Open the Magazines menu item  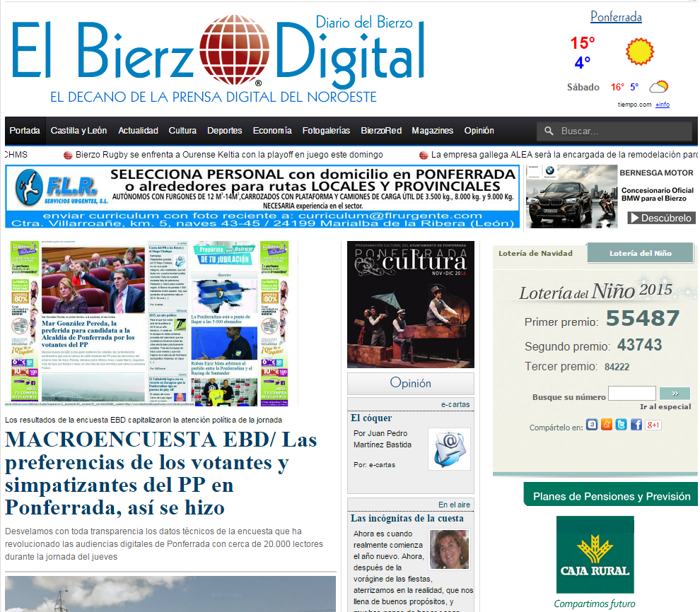[x=432, y=131]
